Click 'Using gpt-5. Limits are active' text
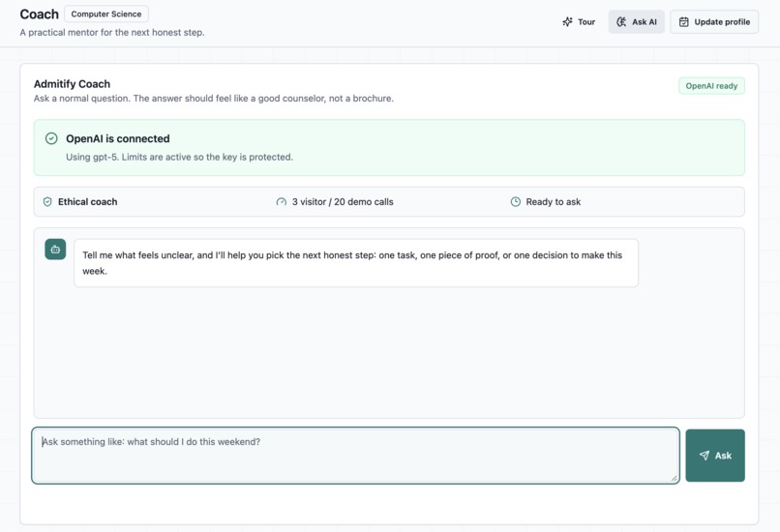 tap(180, 157)
